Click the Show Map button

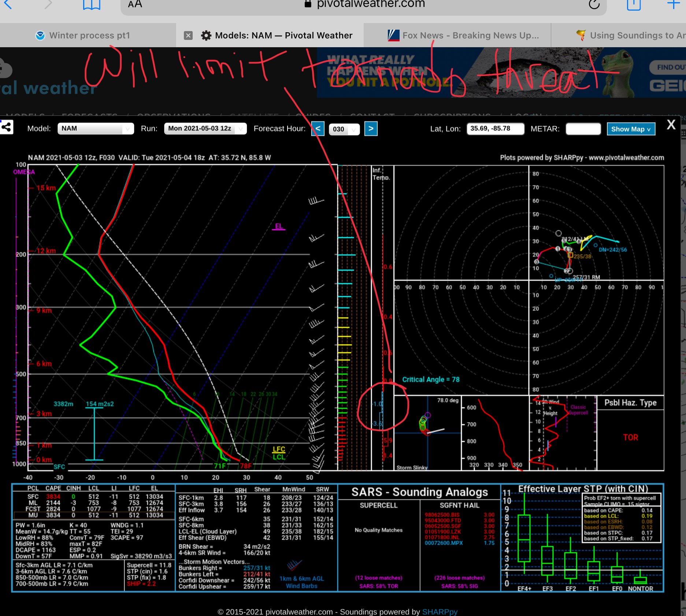pos(631,129)
